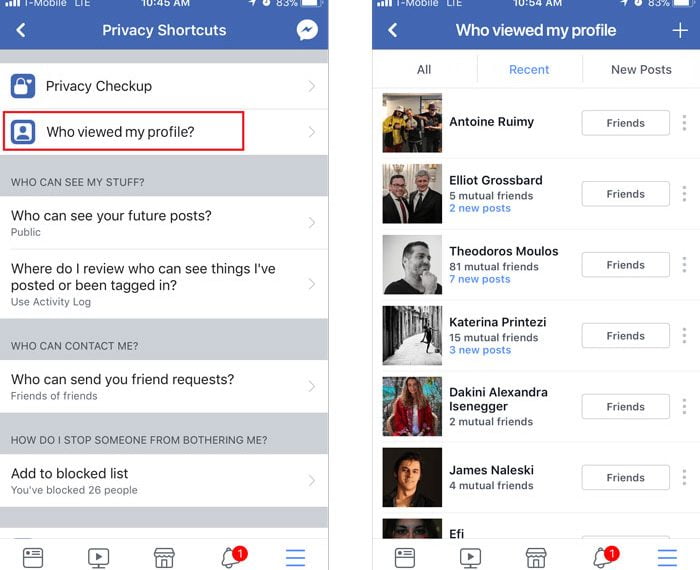Open Theodoros Moulos's profile photo
Viewport: 700px width, 570px height.
412,265
